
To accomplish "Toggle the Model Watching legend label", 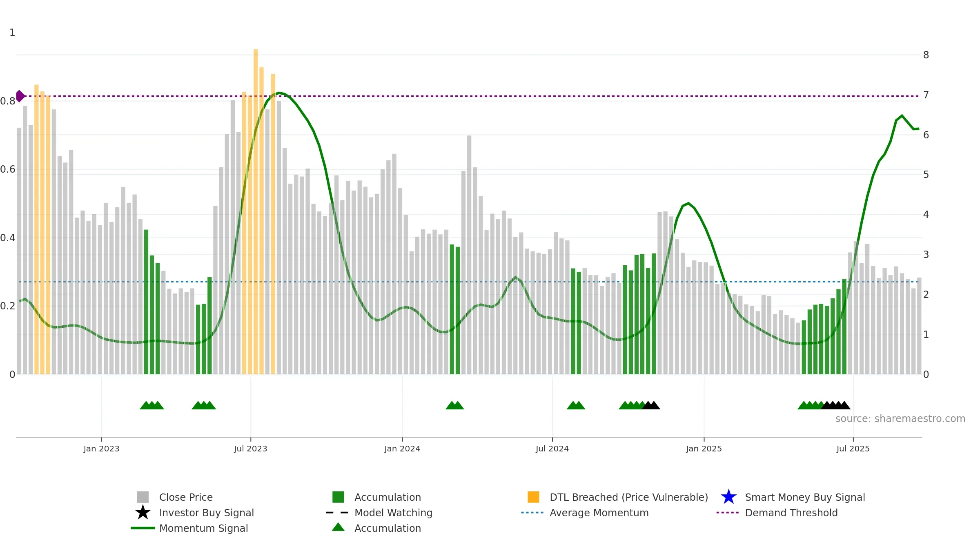I will pos(393,513).
